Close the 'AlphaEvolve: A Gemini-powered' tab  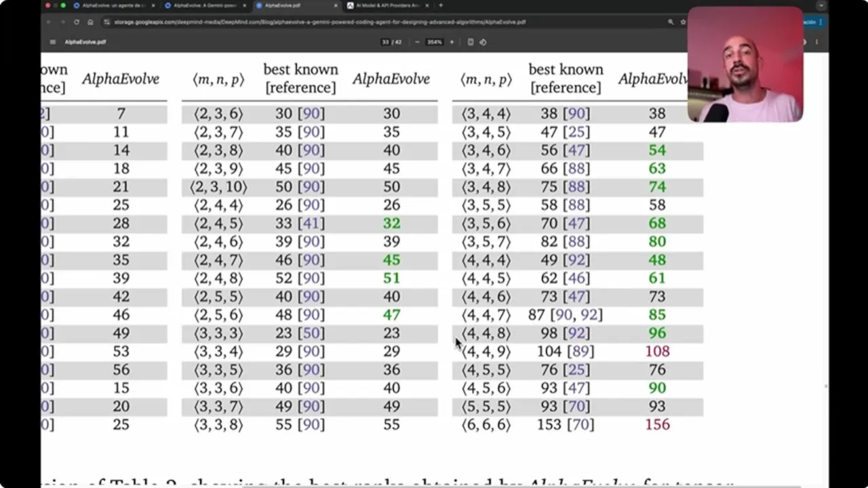click(x=245, y=5)
